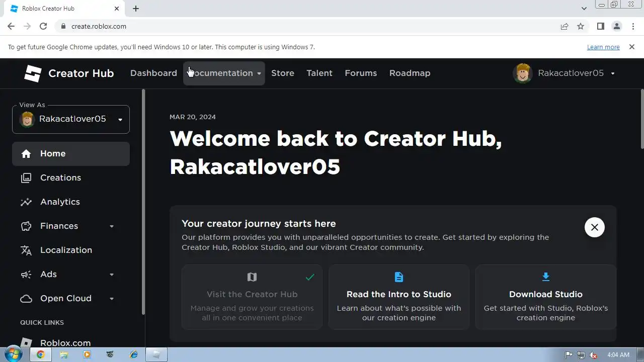The image size is (644, 362).
Task: Open the Home sidebar icon
Action: [26, 154]
